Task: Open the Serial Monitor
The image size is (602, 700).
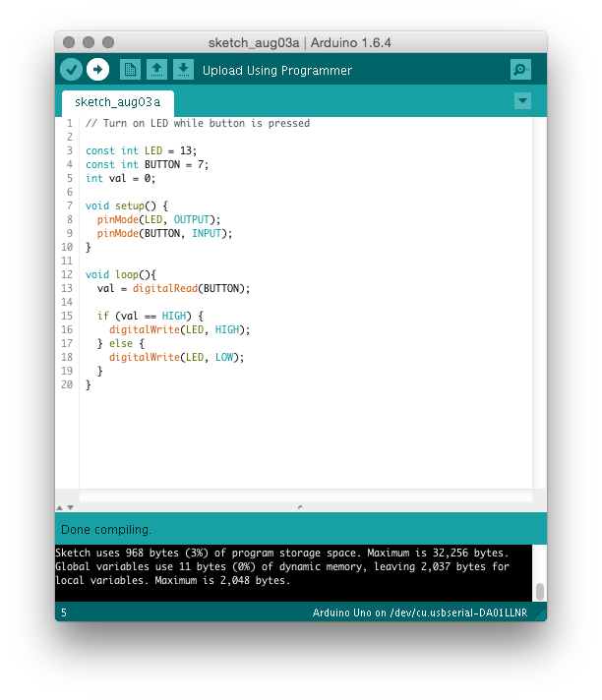Action: tap(520, 69)
